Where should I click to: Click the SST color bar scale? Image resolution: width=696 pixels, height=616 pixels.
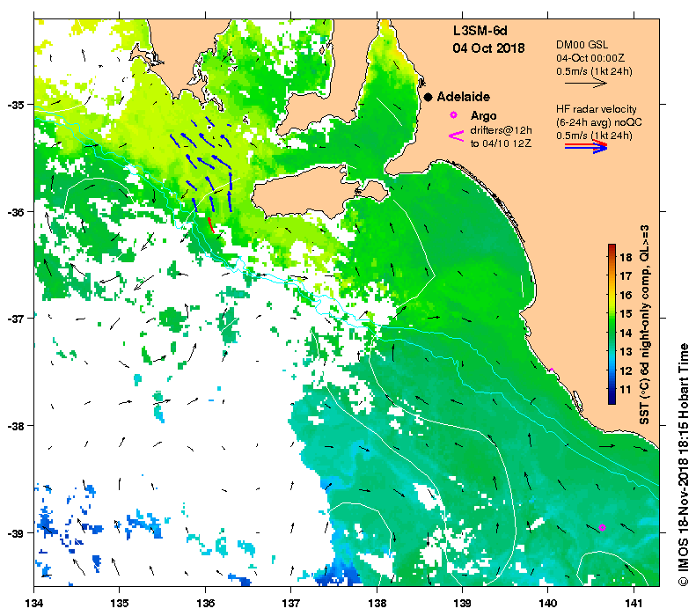[x=612, y=324]
